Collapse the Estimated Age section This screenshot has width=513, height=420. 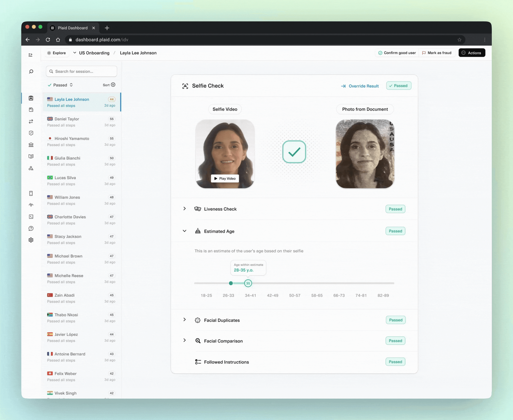184,231
